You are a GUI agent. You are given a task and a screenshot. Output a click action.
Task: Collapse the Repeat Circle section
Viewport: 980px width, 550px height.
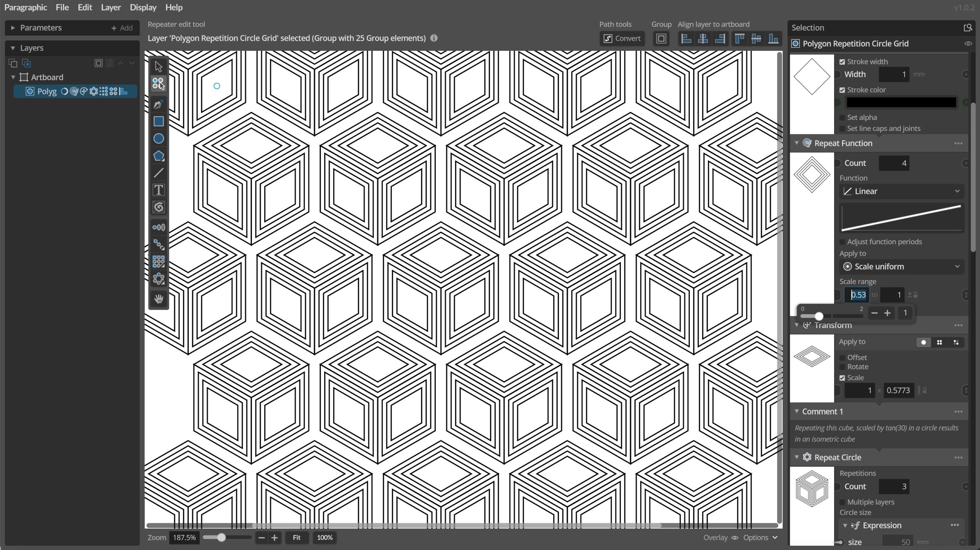(x=797, y=457)
